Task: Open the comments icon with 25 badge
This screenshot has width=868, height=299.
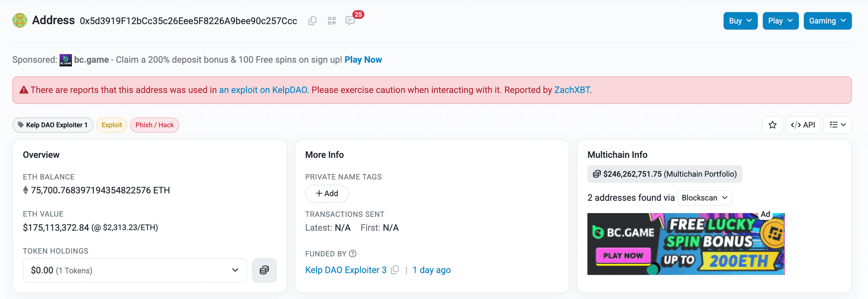Action: pos(350,21)
